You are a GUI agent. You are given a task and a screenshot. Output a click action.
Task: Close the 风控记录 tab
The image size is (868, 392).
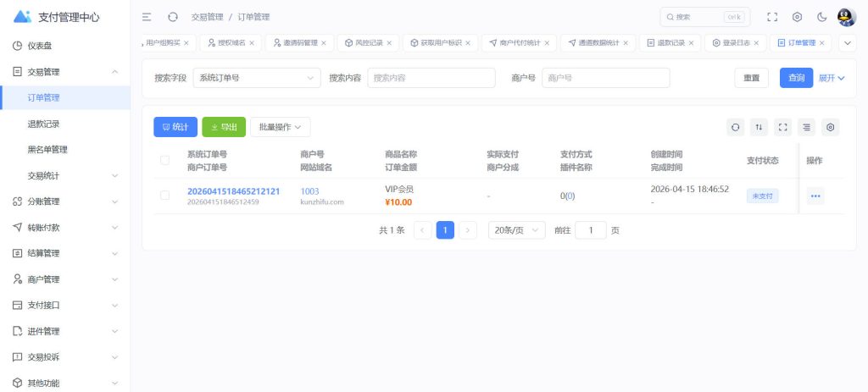pos(388,42)
